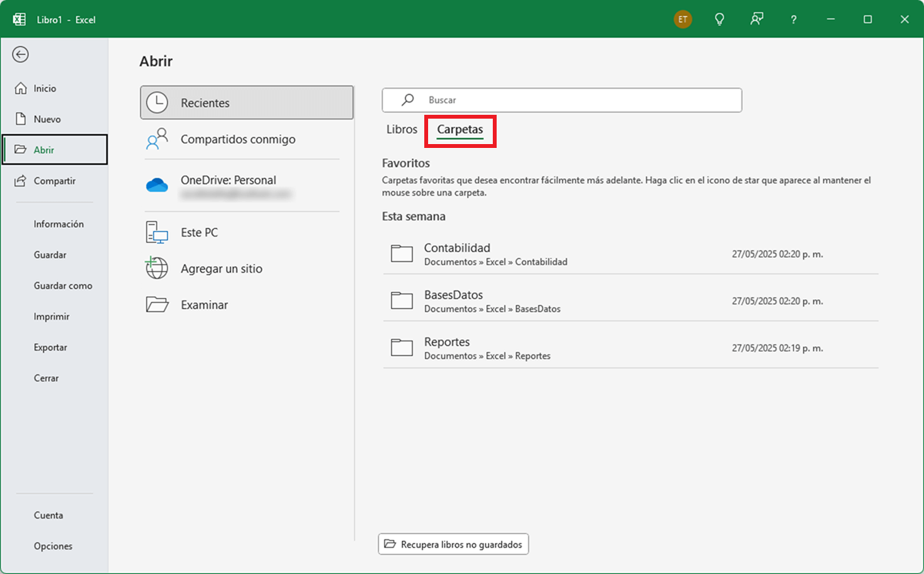Click Guardar in sidebar
Screen dimensions: 924x574
[50, 255]
